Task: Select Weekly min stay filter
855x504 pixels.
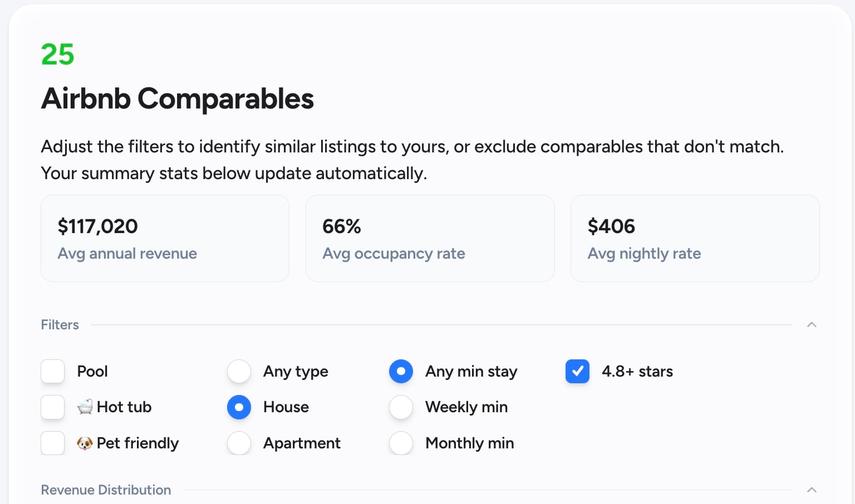Action: pos(401,407)
